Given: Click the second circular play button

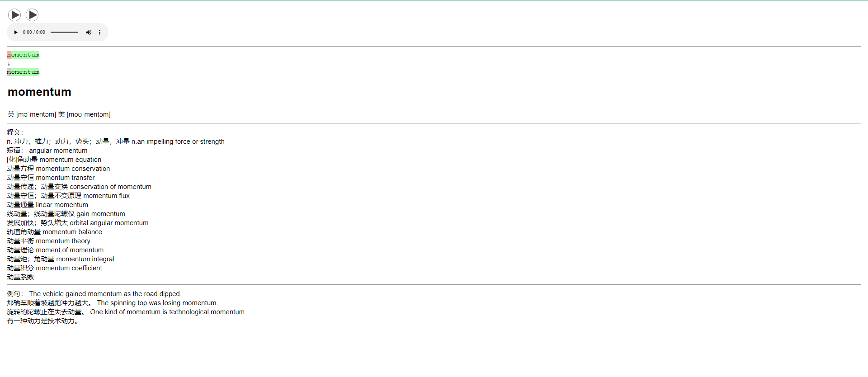Looking at the screenshot, I should coord(32,15).
